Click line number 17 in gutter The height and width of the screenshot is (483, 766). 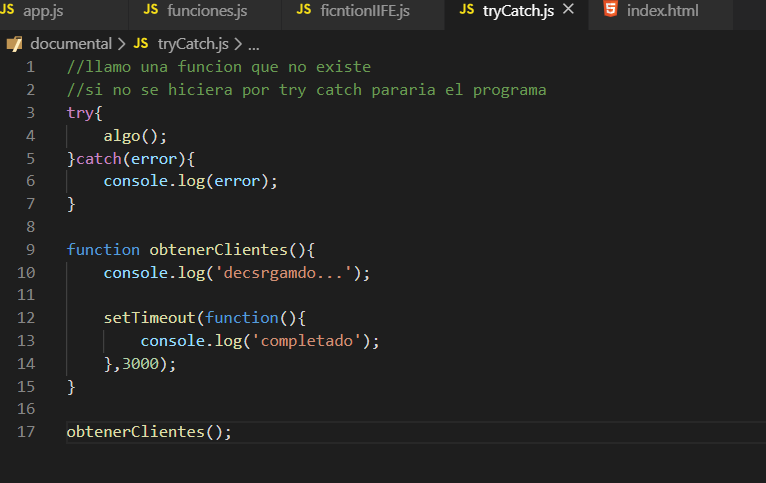[x=26, y=432]
